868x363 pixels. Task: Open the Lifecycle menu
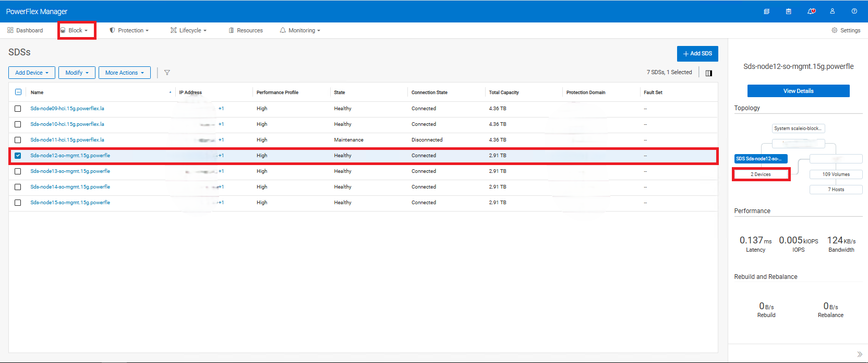[x=189, y=30]
